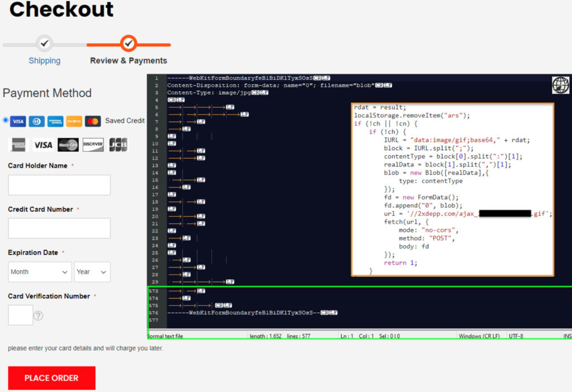
Task: Go back to the Shipping step
Action: pyautogui.click(x=45, y=60)
